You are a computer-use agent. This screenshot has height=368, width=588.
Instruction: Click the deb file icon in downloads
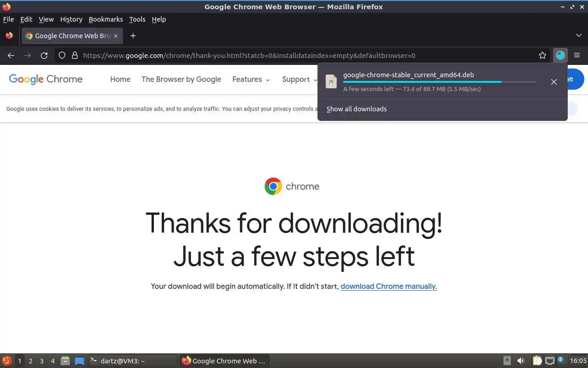[331, 81]
